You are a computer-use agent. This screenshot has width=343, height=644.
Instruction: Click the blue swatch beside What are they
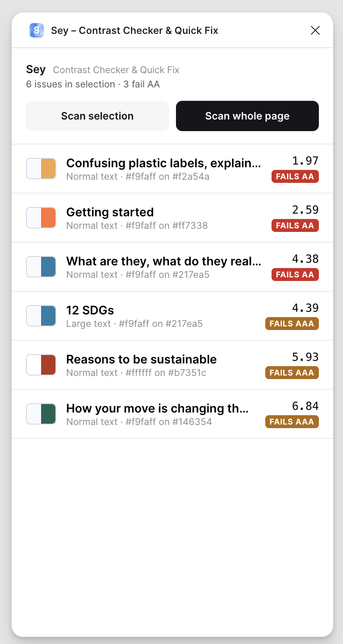[x=41, y=267]
